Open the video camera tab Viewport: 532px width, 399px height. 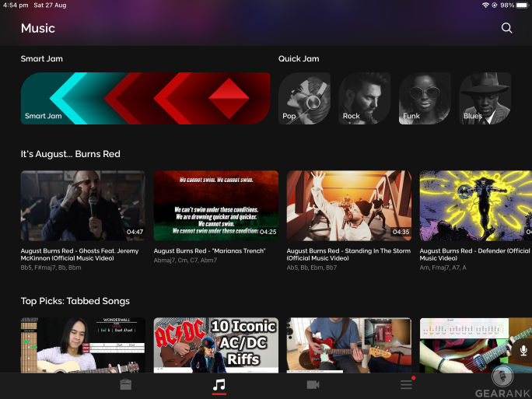click(313, 385)
